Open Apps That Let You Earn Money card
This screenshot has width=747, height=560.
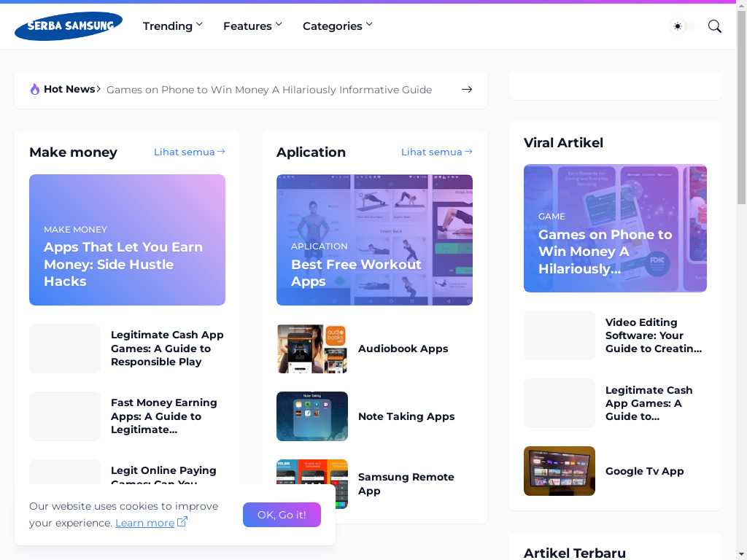click(x=127, y=240)
